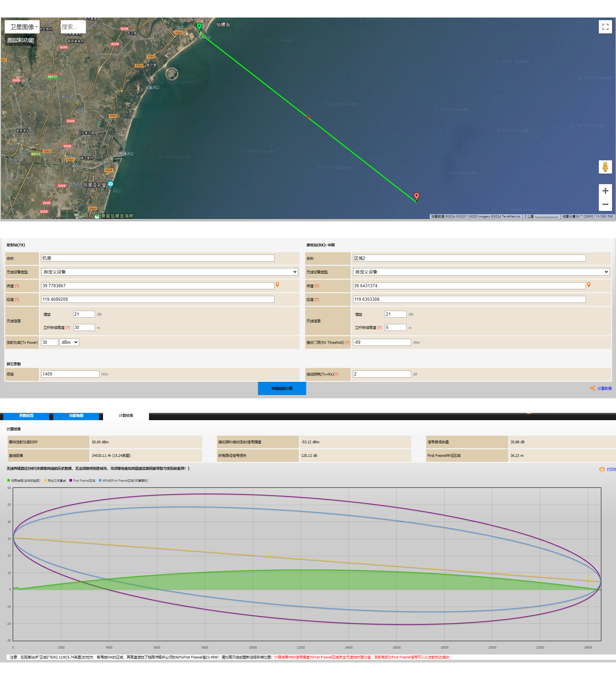Click the 传输链路计算 calculate button
The height and width of the screenshot is (679, 616).
click(282, 388)
